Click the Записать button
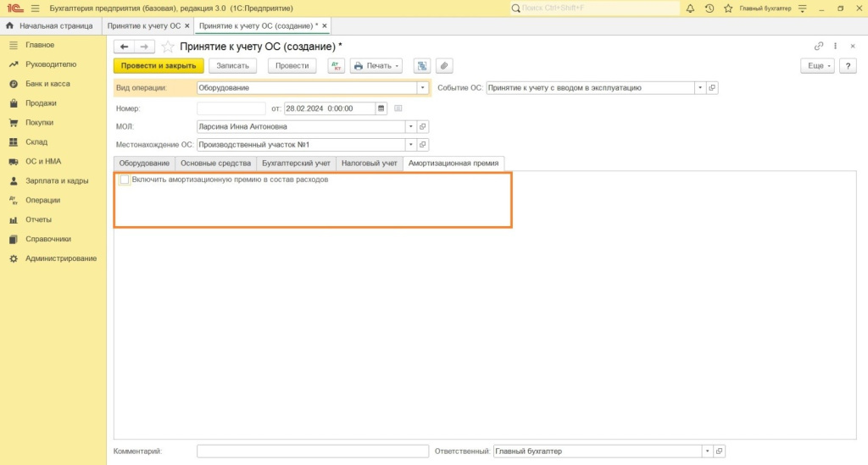The image size is (868, 465). 232,66
